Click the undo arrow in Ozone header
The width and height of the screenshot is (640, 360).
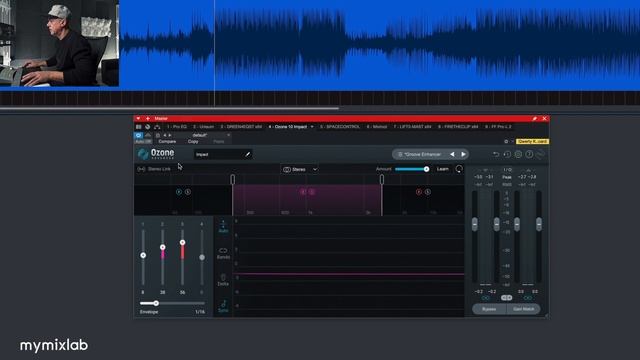[496, 154]
